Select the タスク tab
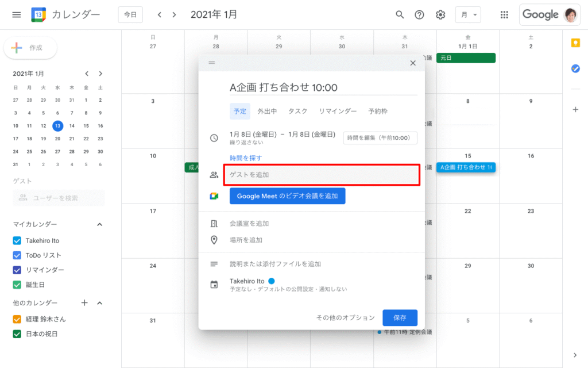Image resolution: width=588 pixels, height=368 pixels. [x=298, y=111]
